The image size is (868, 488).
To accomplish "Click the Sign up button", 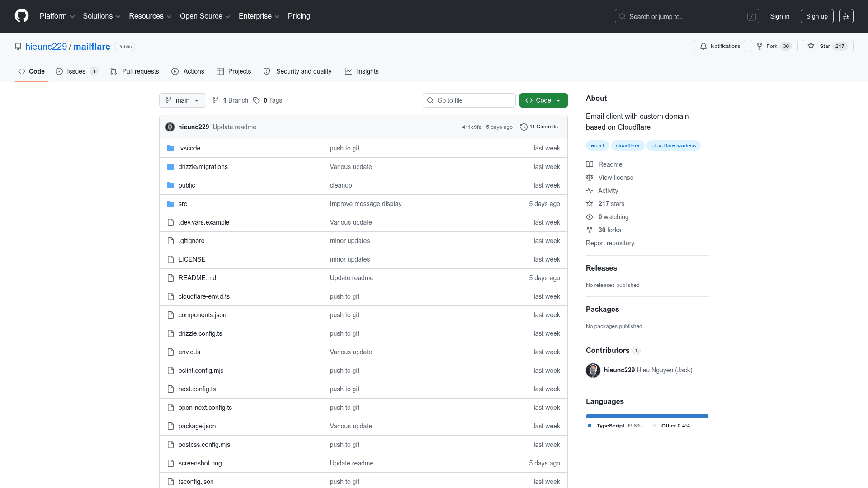I will [817, 16].
